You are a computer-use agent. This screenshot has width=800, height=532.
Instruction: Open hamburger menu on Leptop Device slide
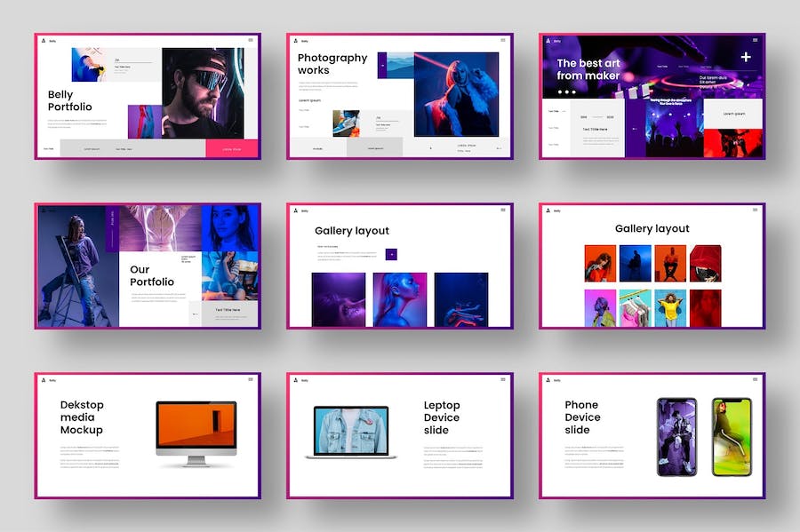pyautogui.click(x=502, y=379)
